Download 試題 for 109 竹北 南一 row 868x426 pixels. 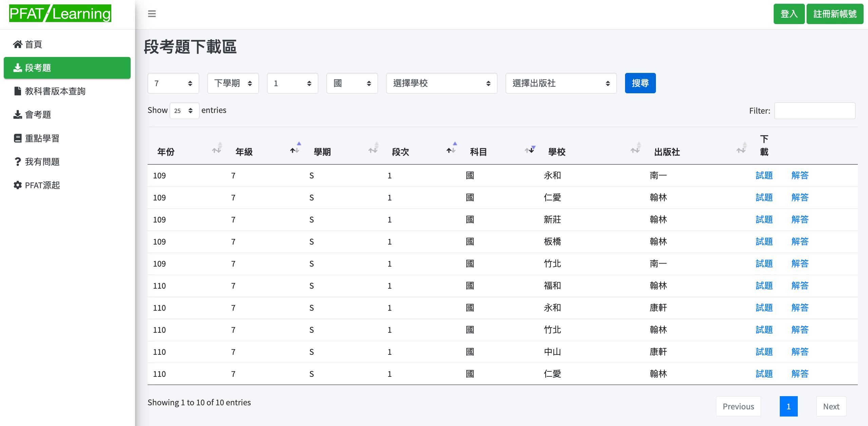(764, 264)
